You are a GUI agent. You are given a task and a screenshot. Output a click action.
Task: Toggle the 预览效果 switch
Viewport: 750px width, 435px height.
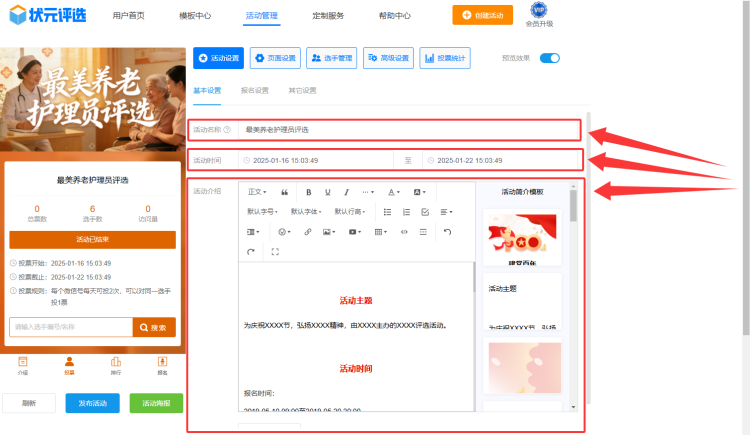click(x=550, y=58)
